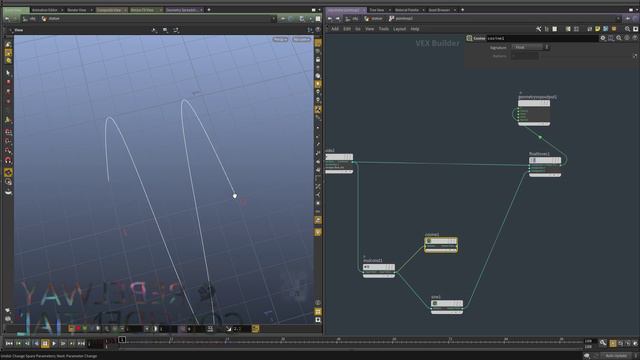The height and width of the screenshot is (360, 640).
Task: Select the multconst1 node
Action: pos(379,270)
